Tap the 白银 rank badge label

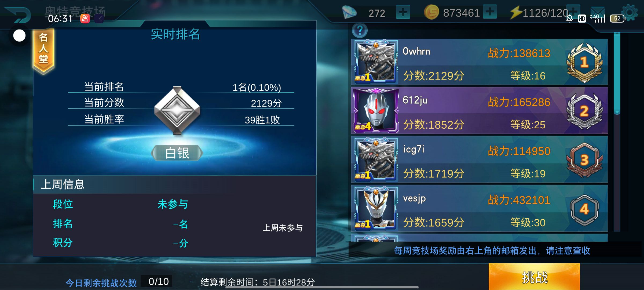point(177,153)
